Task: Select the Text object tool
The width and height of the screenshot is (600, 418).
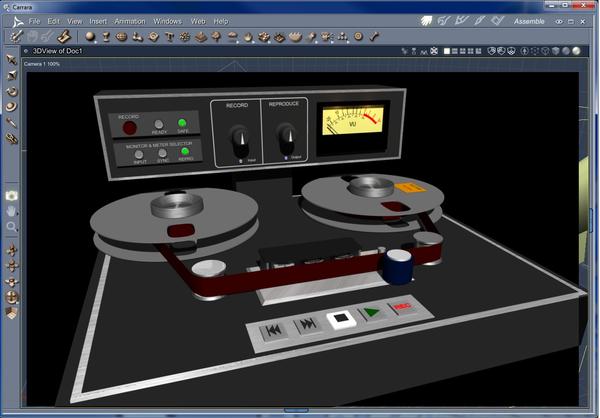Action: [169, 37]
